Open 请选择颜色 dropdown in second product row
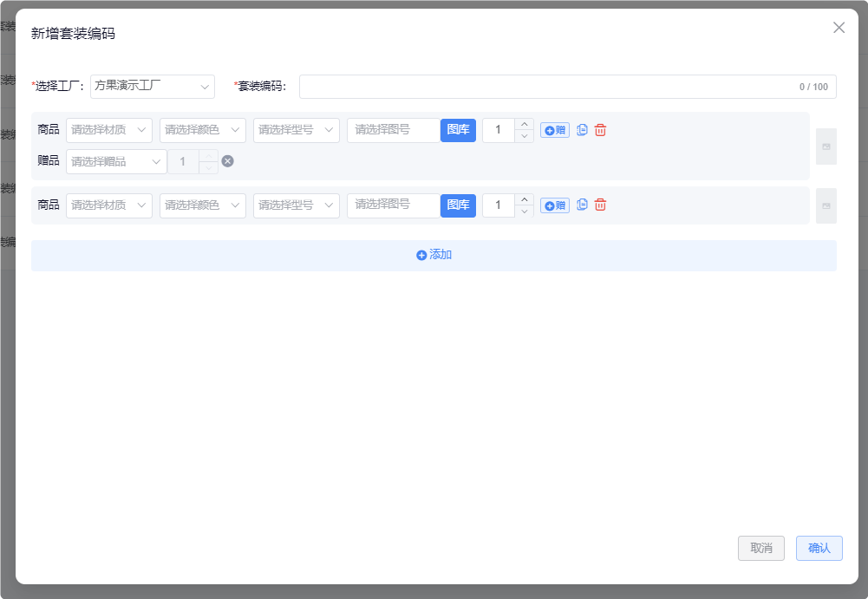 pyautogui.click(x=203, y=205)
